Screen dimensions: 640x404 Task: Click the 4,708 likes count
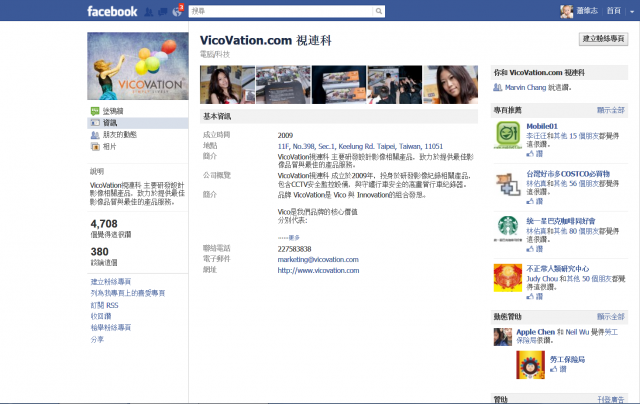pos(104,224)
